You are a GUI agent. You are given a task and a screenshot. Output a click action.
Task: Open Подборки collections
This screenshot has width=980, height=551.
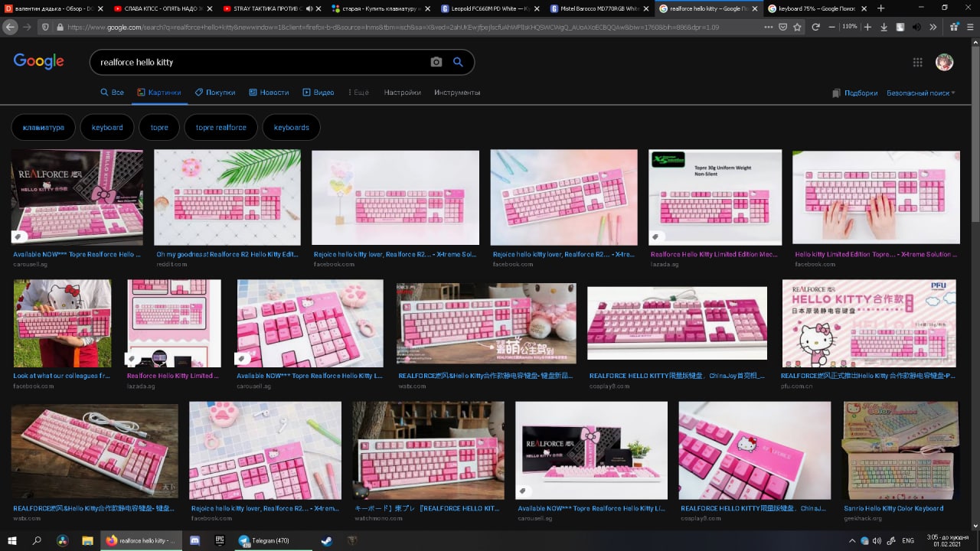coord(855,93)
